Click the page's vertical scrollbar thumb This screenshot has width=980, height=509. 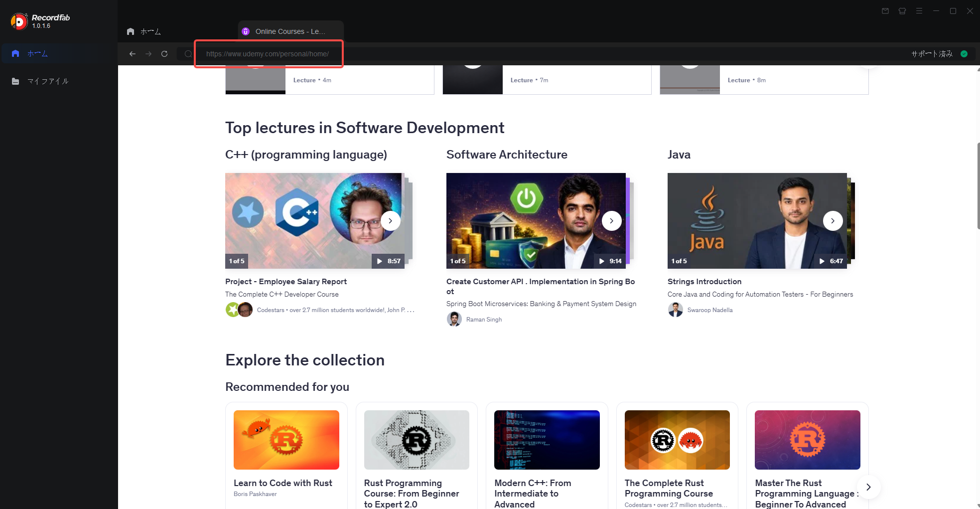pyautogui.click(x=978, y=186)
